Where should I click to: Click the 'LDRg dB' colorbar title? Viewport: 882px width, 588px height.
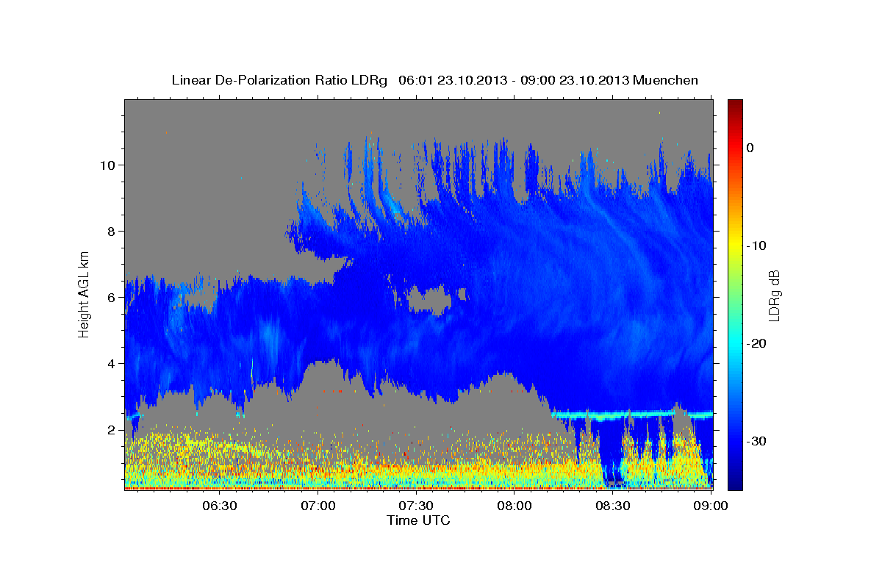point(774,295)
